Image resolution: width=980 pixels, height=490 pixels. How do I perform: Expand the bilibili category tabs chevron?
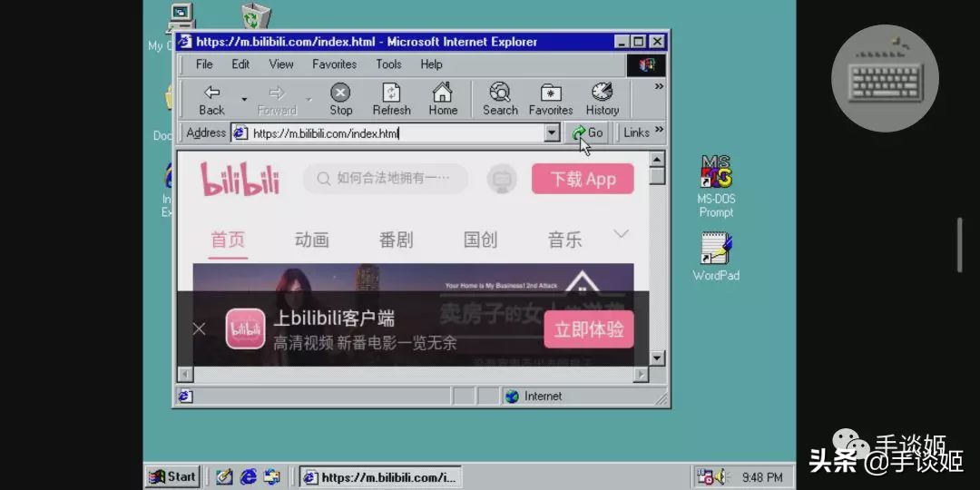(x=621, y=234)
